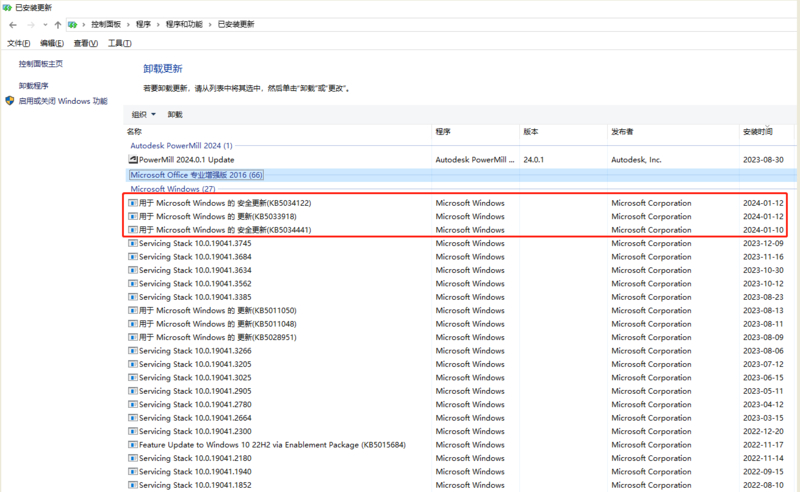Click icon of Servicing Stack 10.0.19041.3025
Image resolution: width=800 pixels, height=492 pixels.
133,378
